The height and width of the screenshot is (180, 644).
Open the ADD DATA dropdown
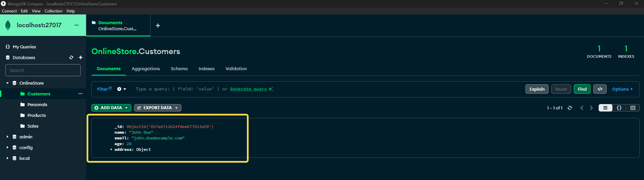point(111,108)
